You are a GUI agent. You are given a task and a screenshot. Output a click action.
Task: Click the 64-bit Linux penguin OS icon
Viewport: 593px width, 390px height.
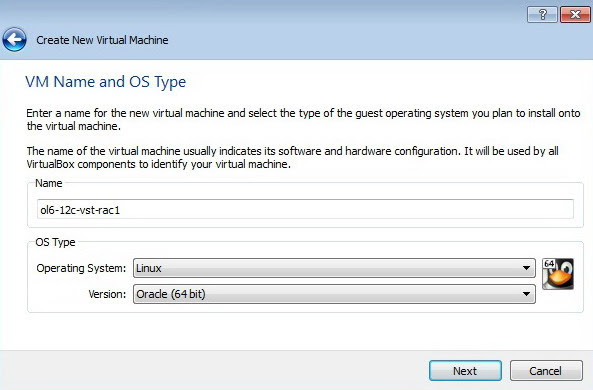tap(558, 274)
